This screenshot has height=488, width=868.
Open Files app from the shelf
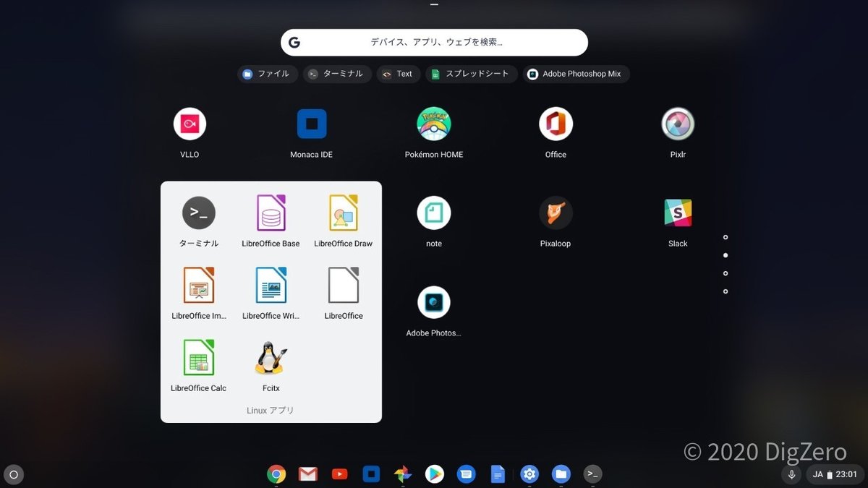click(x=561, y=474)
